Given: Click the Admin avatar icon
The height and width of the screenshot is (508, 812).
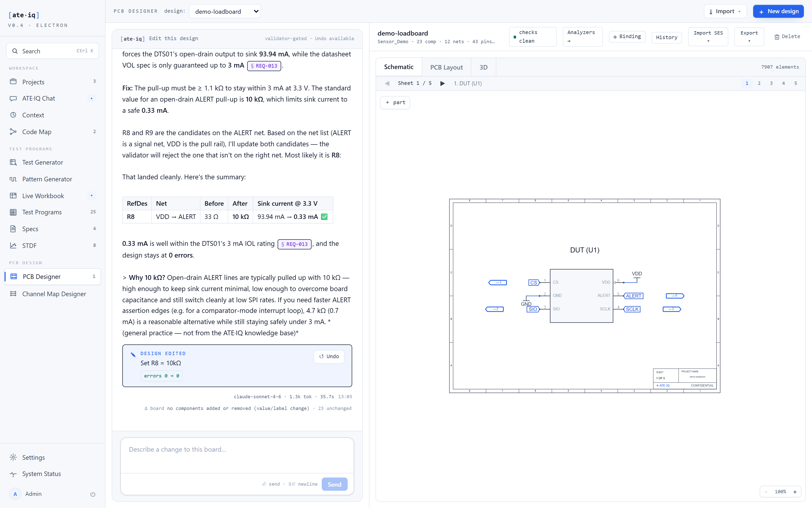Looking at the screenshot, I should pyautogui.click(x=15, y=494).
